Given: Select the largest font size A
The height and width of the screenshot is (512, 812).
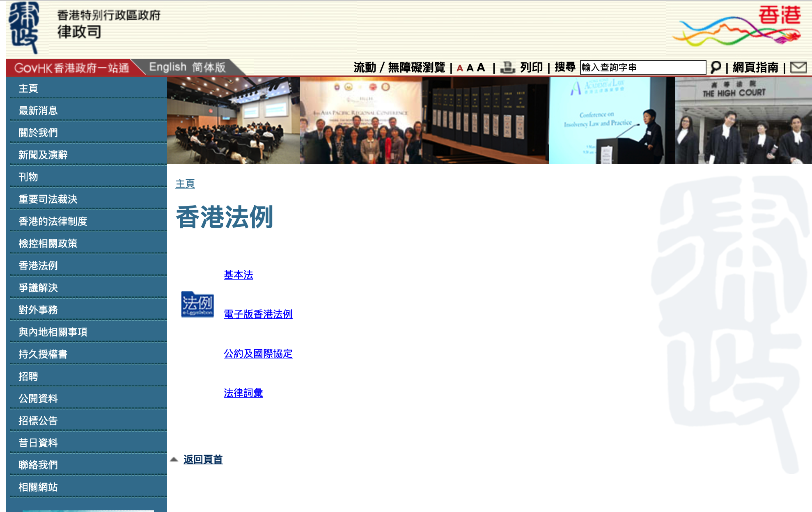Looking at the screenshot, I should pos(481,67).
